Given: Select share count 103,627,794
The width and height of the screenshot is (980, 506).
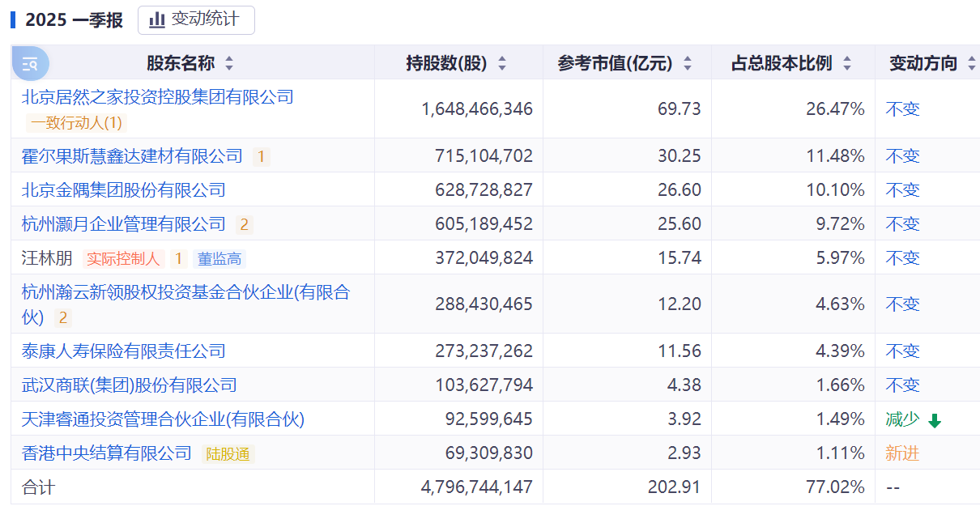Looking at the screenshot, I should pos(484,385).
